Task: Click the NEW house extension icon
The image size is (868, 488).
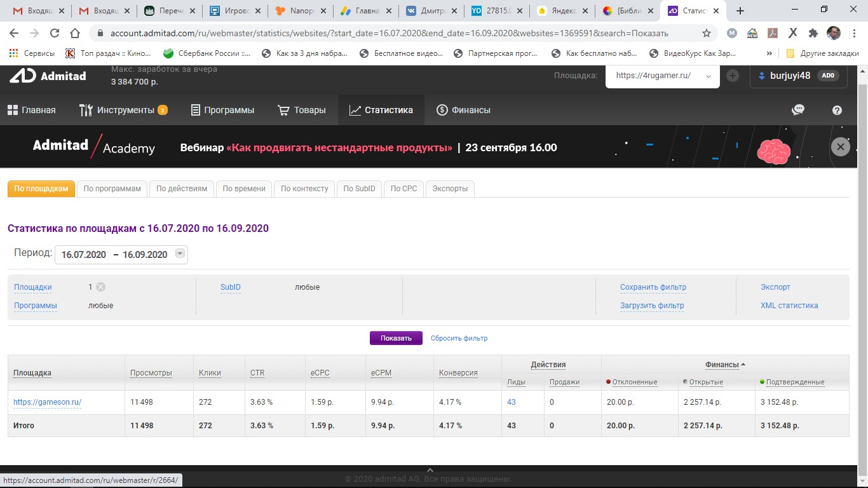Action: (752, 33)
